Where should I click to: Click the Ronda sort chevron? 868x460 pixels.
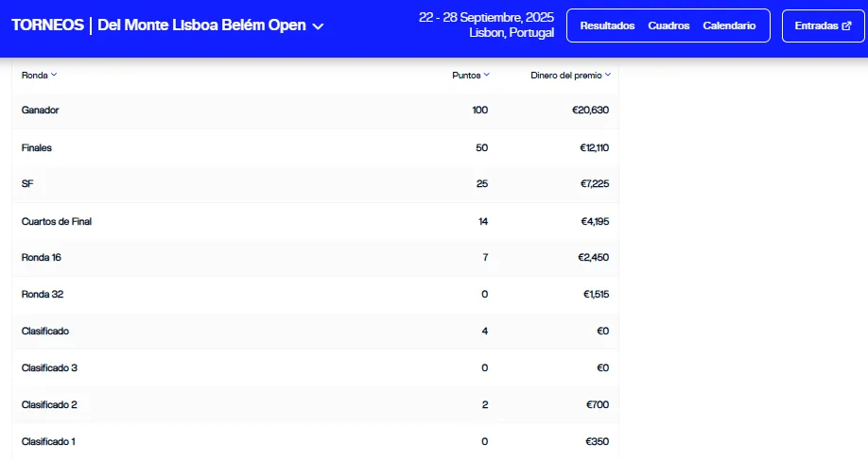[54, 75]
